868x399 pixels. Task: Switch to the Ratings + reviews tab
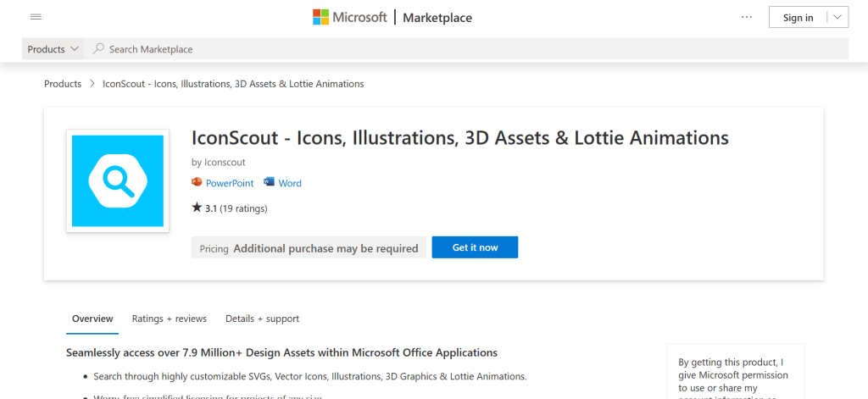click(x=169, y=319)
